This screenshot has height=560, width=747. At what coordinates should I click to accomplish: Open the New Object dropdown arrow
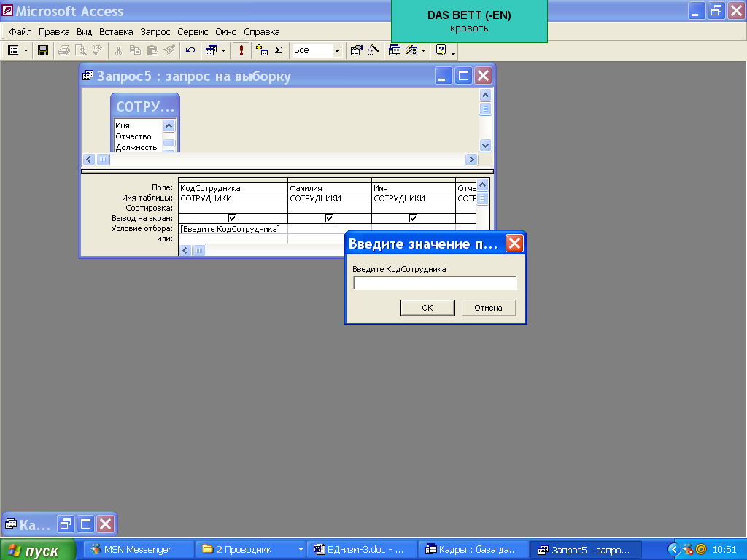(424, 50)
